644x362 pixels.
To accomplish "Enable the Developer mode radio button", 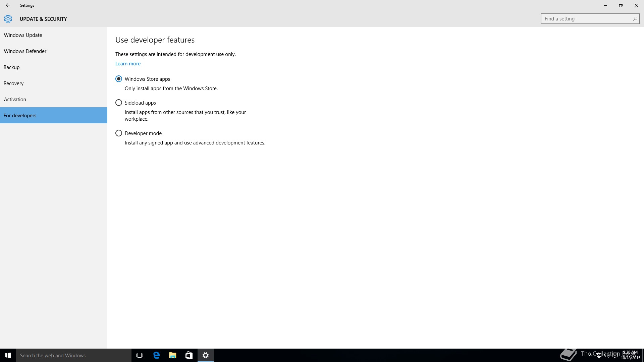I will [119, 133].
